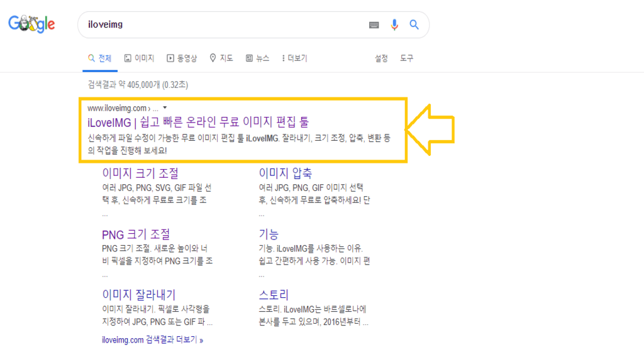Screen dimensions: 644x362
Task: Open the 이미지 크기 조절 sitelink
Action: point(140,173)
